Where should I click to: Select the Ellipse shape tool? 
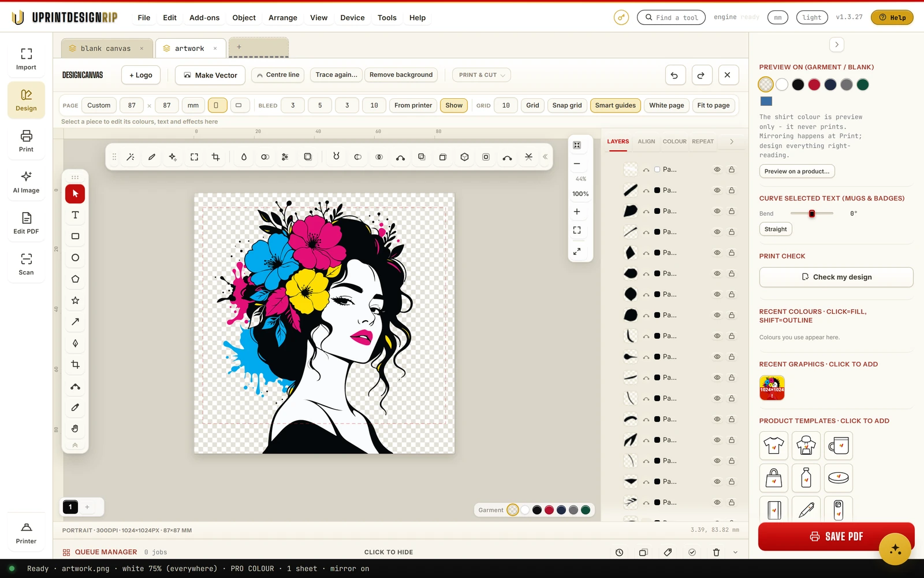click(x=75, y=258)
